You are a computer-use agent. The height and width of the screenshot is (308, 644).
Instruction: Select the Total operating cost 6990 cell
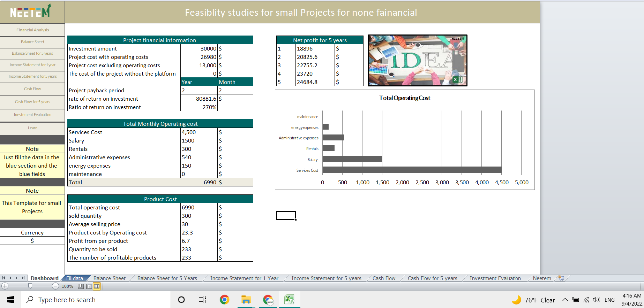(199, 207)
